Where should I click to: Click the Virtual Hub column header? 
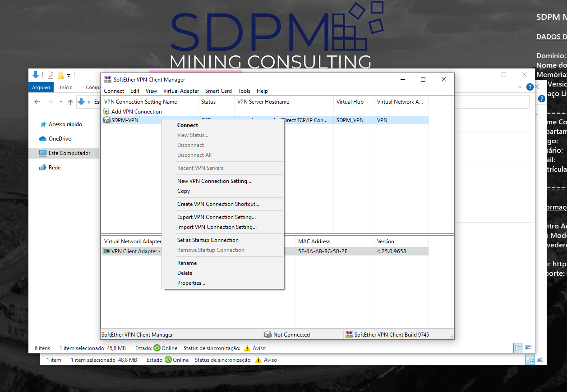pyautogui.click(x=350, y=102)
